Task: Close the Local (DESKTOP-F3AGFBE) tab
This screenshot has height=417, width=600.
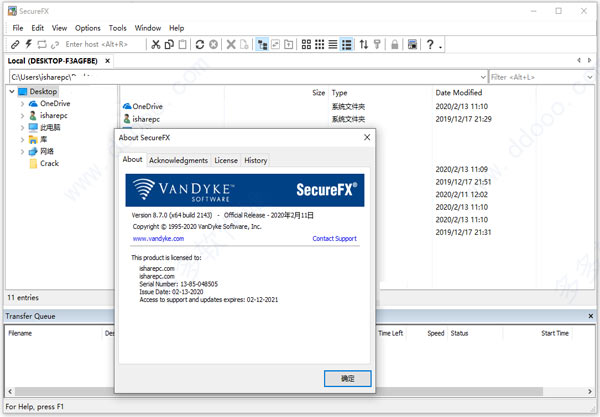Action: point(108,61)
